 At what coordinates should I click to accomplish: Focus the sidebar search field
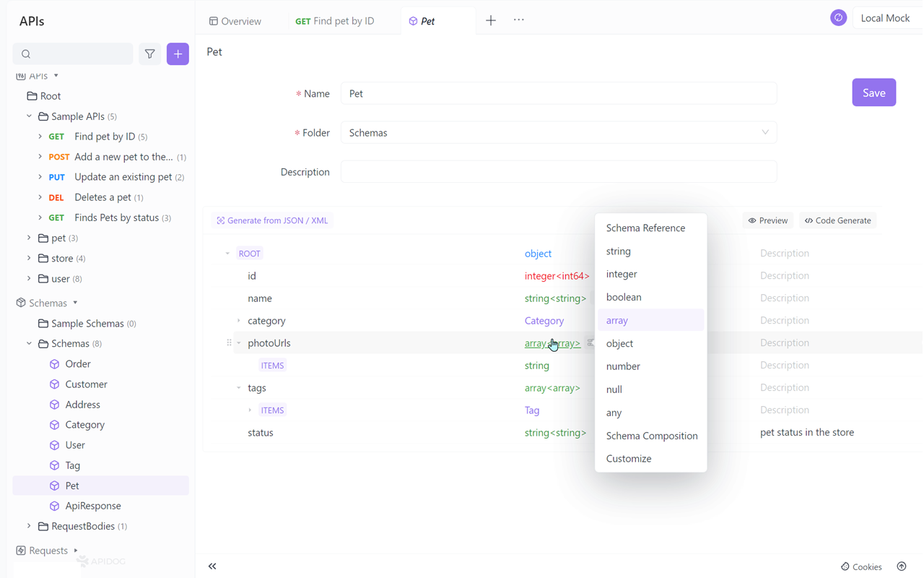[x=73, y=54]
